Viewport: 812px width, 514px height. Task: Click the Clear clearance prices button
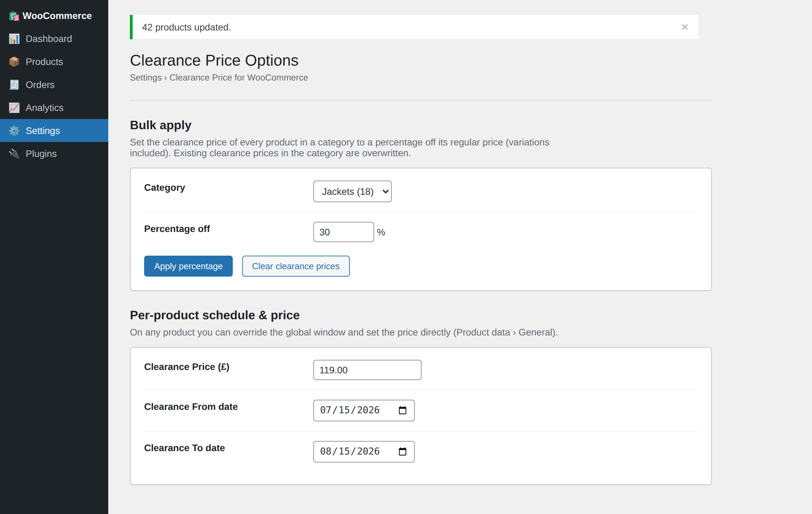pyautogui.click(x=296, y=266)
